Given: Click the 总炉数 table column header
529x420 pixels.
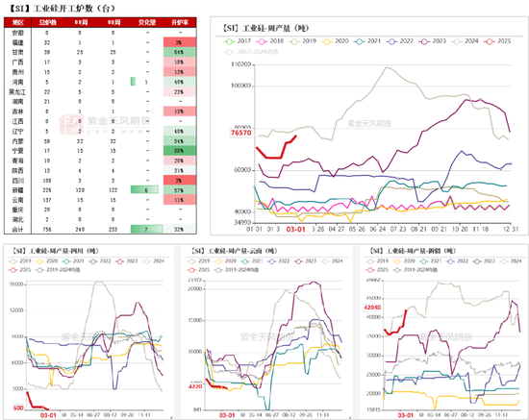Looking at the screenshot, I should (x=47, y=22).
